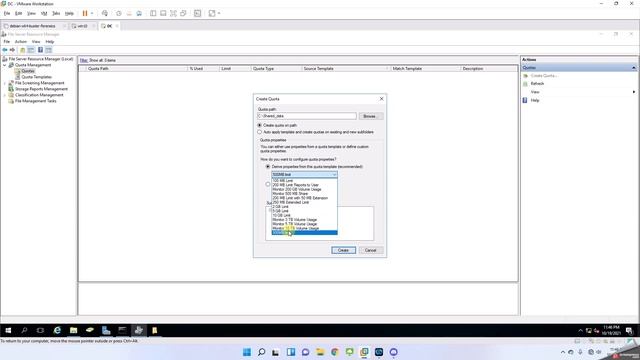Viewport: 640px width, 360px height.
Task: Select Derive properties from template radio button
Action: [268, 167]
